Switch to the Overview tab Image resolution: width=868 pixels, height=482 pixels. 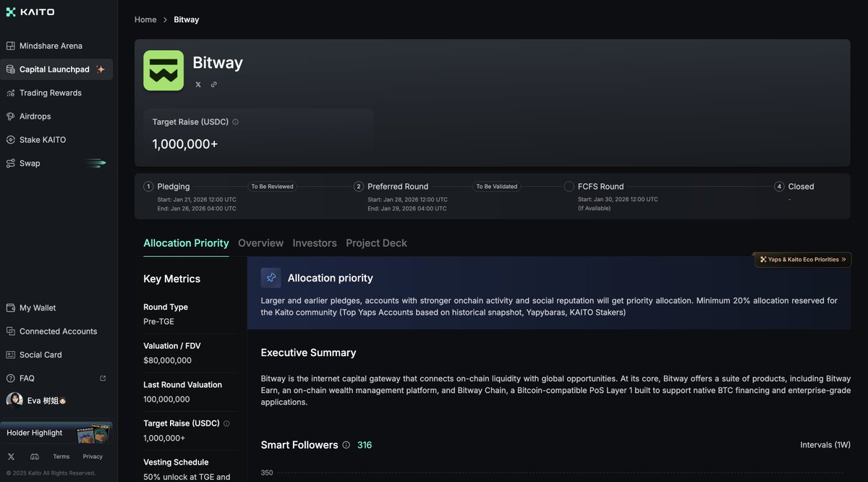point(260,243)
